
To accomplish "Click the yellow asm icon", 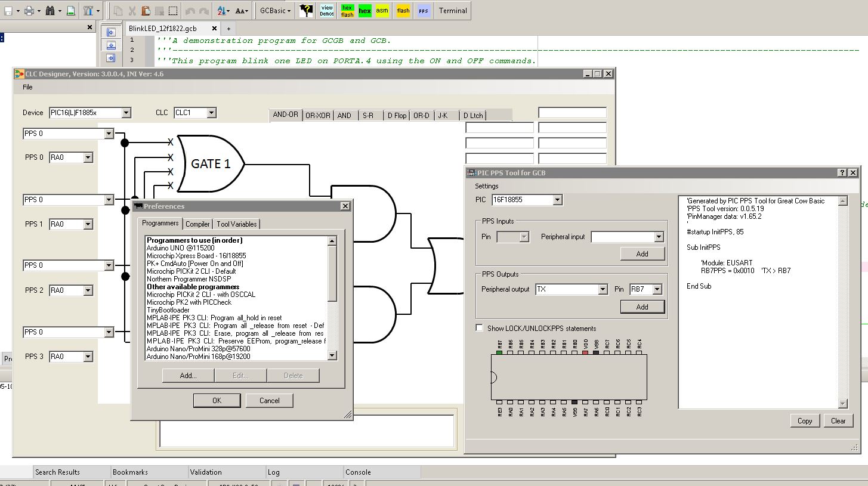I will click(382, 10).
